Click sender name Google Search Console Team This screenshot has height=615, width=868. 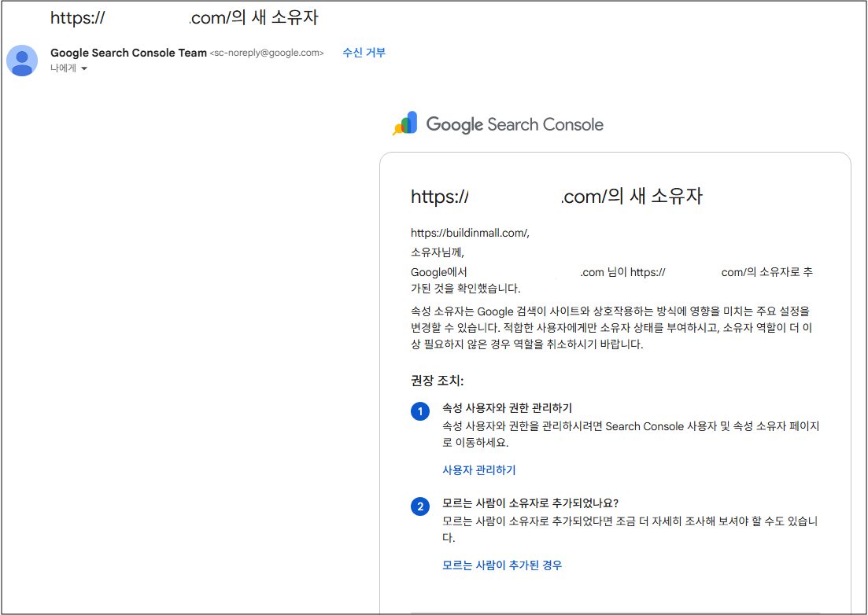(x=128, y=53)
